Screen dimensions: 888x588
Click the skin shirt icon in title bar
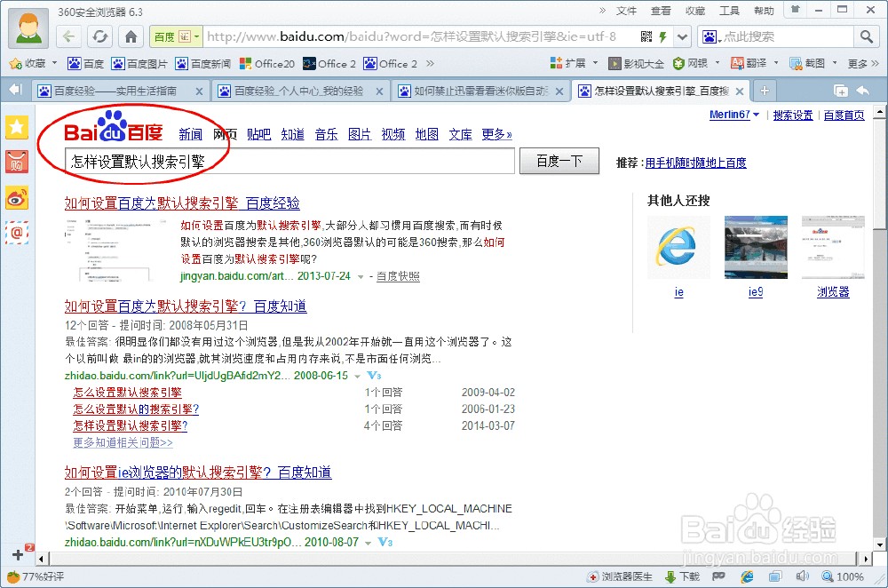click(x=796, y=10)
